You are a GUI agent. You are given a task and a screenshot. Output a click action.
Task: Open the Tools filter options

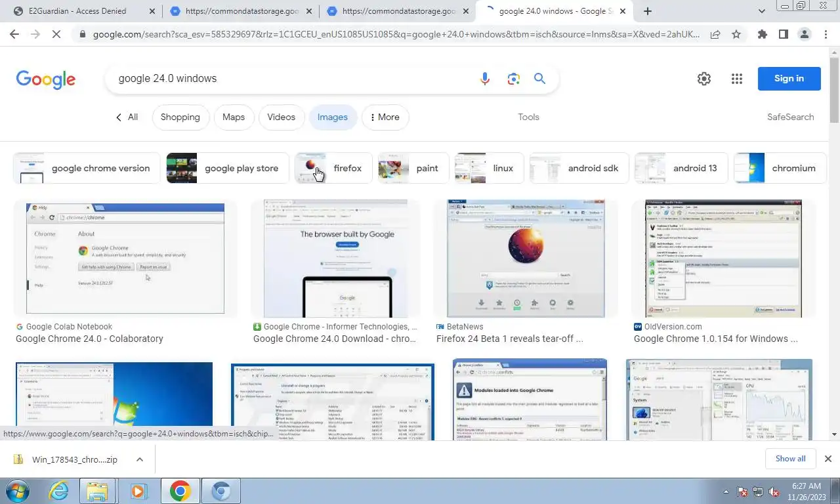pos(528,117)
